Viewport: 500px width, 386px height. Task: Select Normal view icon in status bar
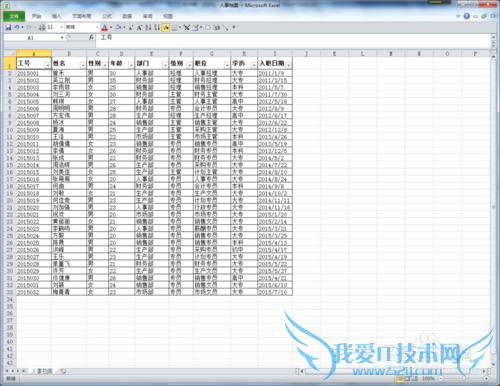click(x=400, y=378)
